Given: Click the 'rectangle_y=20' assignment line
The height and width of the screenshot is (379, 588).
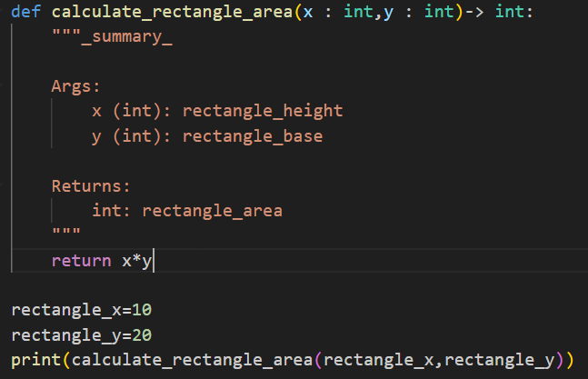Looking at the screenshot, I should coord(82,335).
